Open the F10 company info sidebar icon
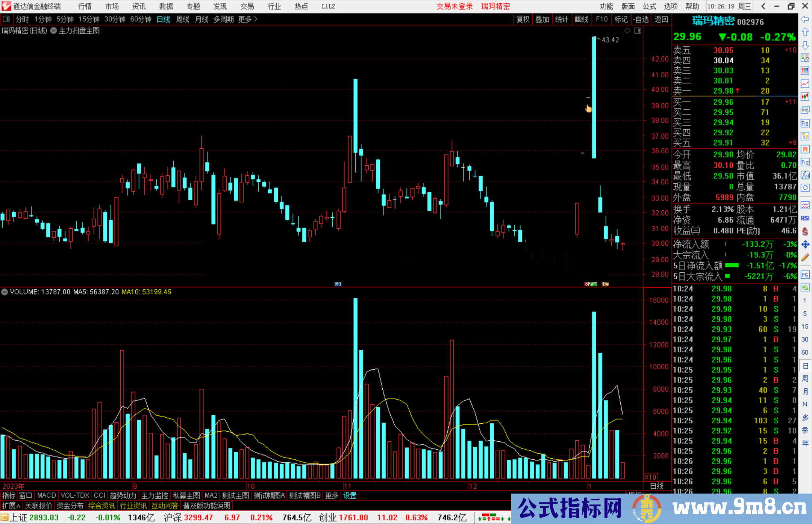 [x=805, y=123]
